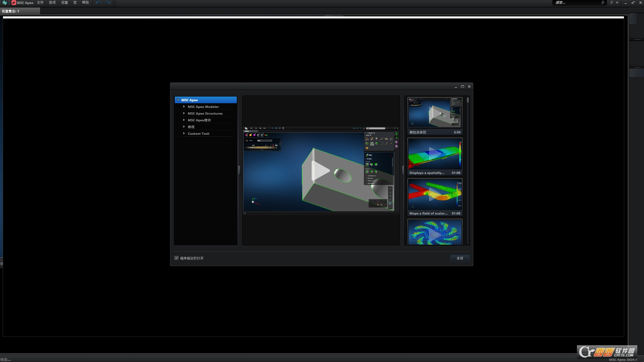Screen dimensions: 644x362
Task: Click the teal home icon in the title bar
Action: pyautogui.click(x=5, y=3)
